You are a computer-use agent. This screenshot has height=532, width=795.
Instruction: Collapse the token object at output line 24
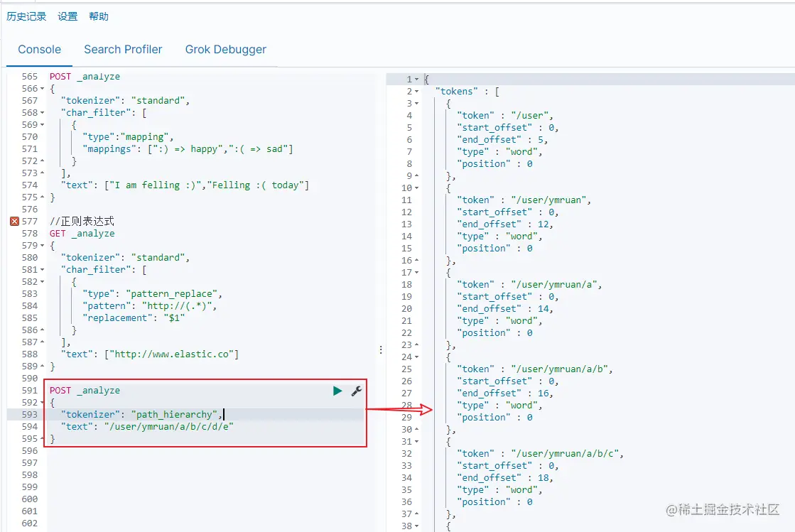point(417,357)
